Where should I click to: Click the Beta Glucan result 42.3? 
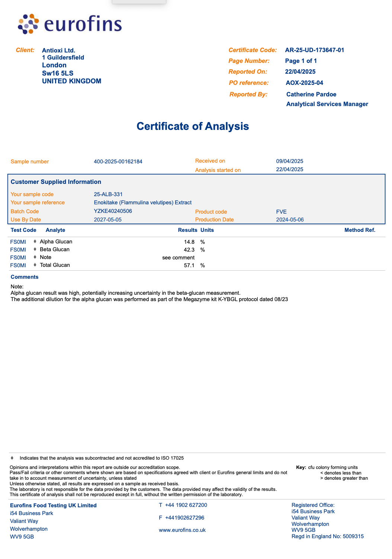pyautogui.click(x=189, y=250)
